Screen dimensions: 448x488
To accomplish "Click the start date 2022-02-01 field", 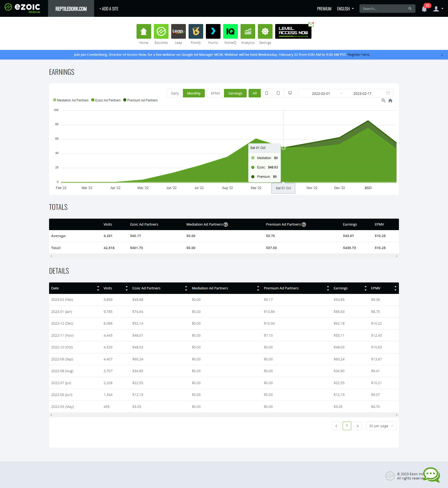I will [321, 93].
